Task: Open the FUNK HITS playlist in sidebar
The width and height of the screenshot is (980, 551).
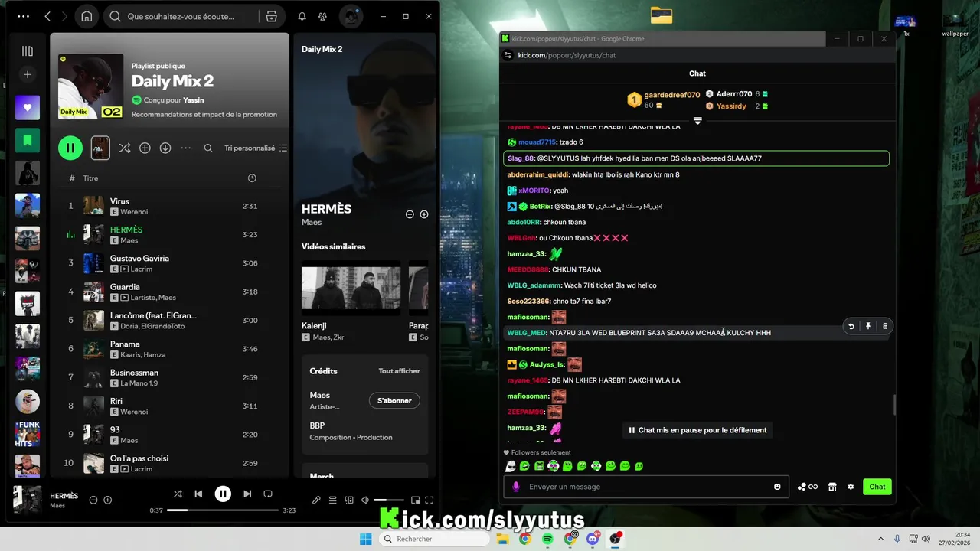Action: pos(28,435)
